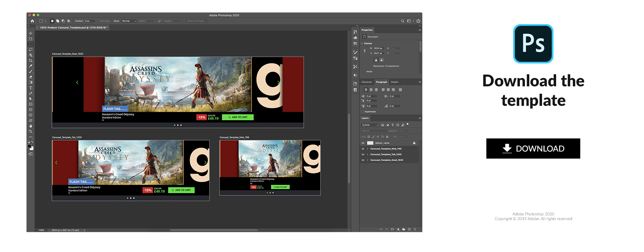
Task: Hide the Carousel_Template_Tab_1200 layer group
Action: [x=363, y=154]
